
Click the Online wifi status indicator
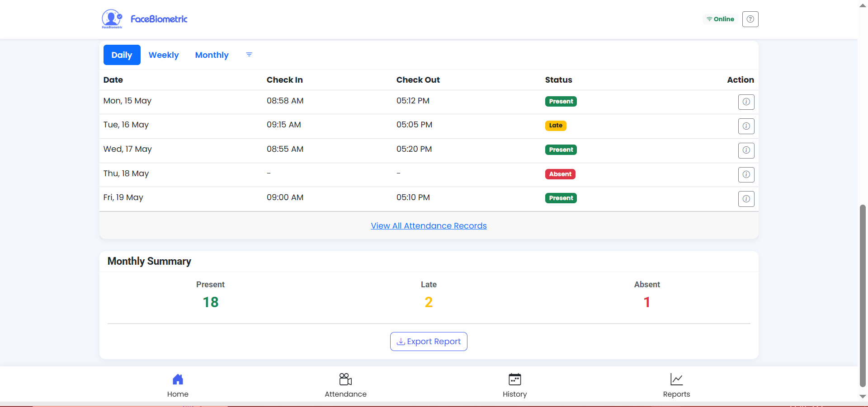pyautogui.click(x=720, y=19)
